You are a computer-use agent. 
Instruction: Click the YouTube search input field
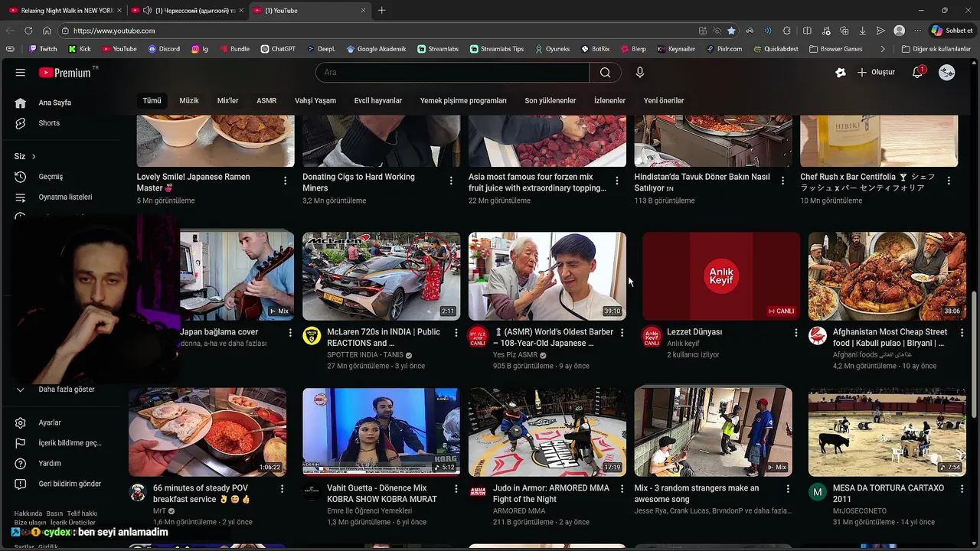click(452, 73)
